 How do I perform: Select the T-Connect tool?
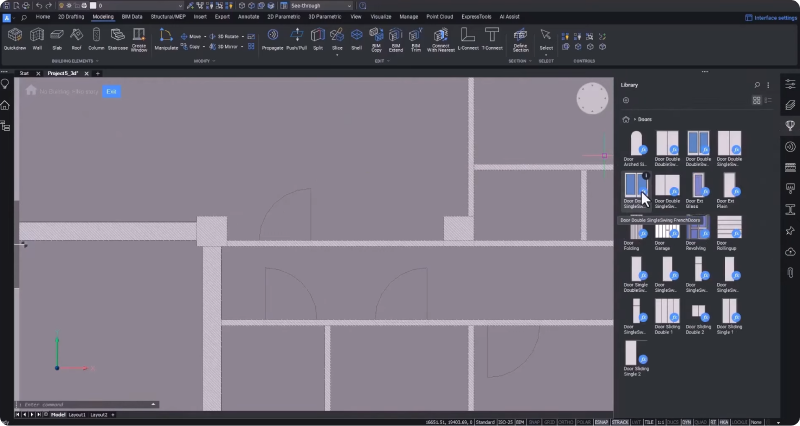492,39
